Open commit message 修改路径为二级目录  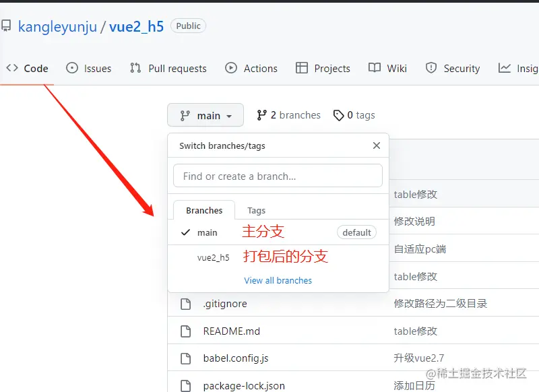441,304
